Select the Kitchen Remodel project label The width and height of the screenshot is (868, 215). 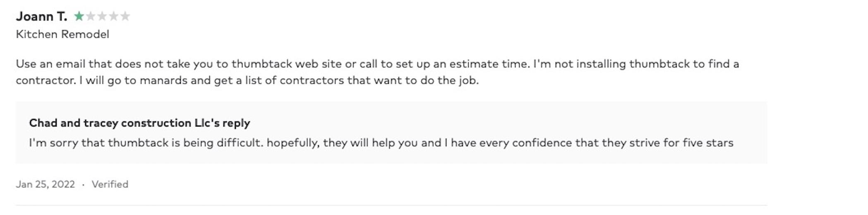(62, 34)
